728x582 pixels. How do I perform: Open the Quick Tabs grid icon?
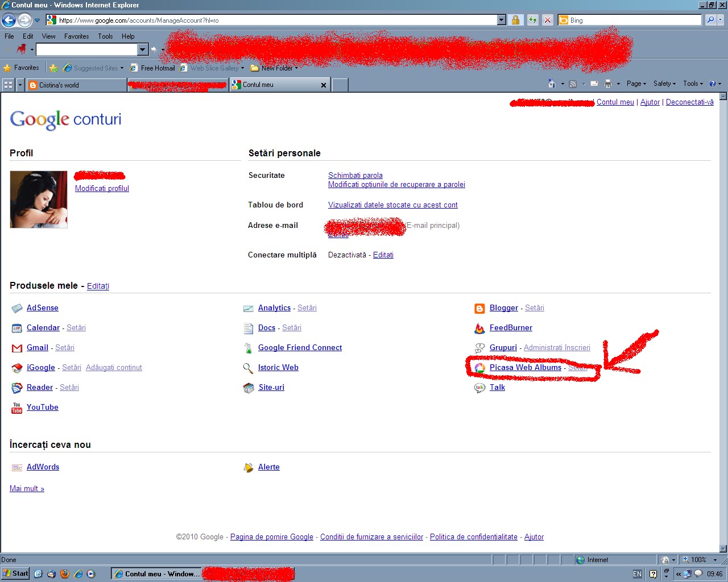pos(8,85)
